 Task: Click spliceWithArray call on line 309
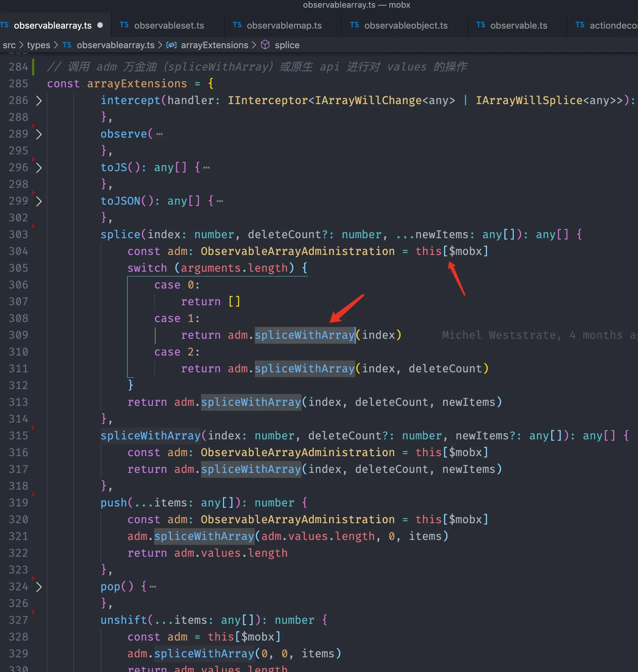coord(305,335)
